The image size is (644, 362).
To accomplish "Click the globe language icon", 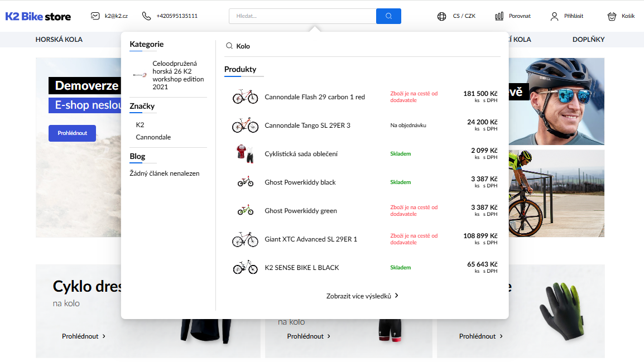I will (441, 16).
